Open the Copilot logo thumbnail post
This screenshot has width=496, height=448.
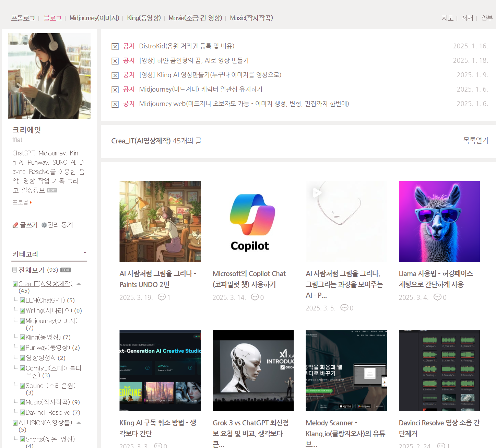pos(253,221)
